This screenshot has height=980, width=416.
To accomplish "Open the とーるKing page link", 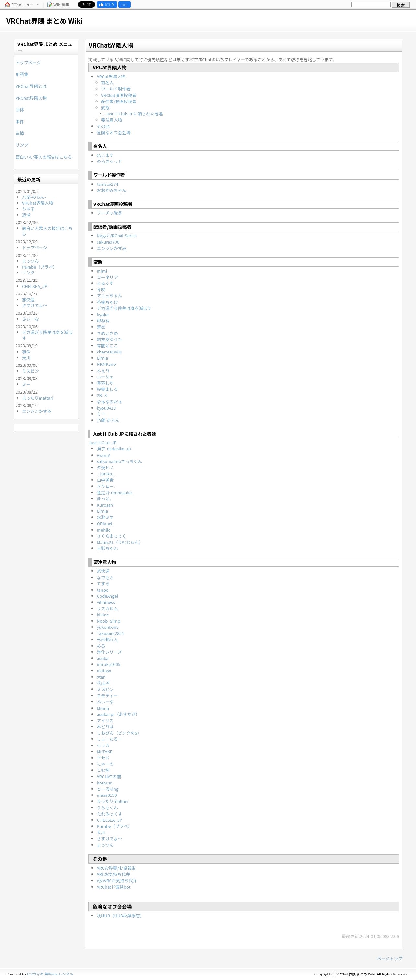I will click(x=108, y=789).
